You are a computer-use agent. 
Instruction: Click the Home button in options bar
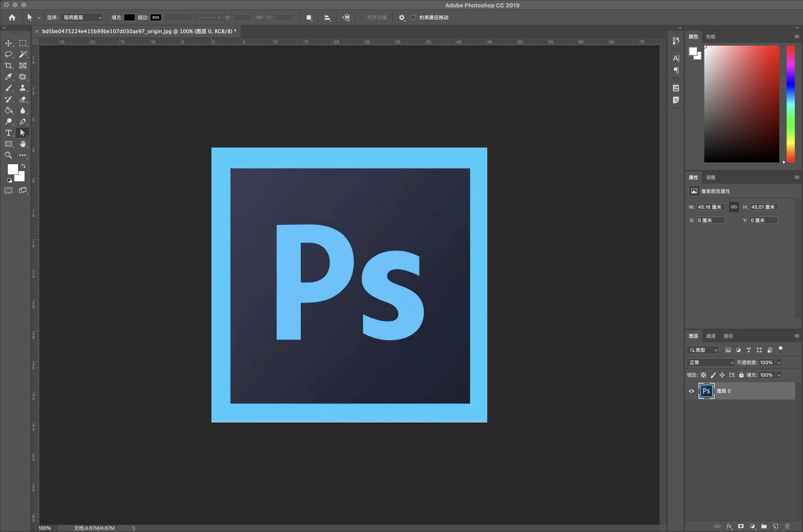click(12, 17)
